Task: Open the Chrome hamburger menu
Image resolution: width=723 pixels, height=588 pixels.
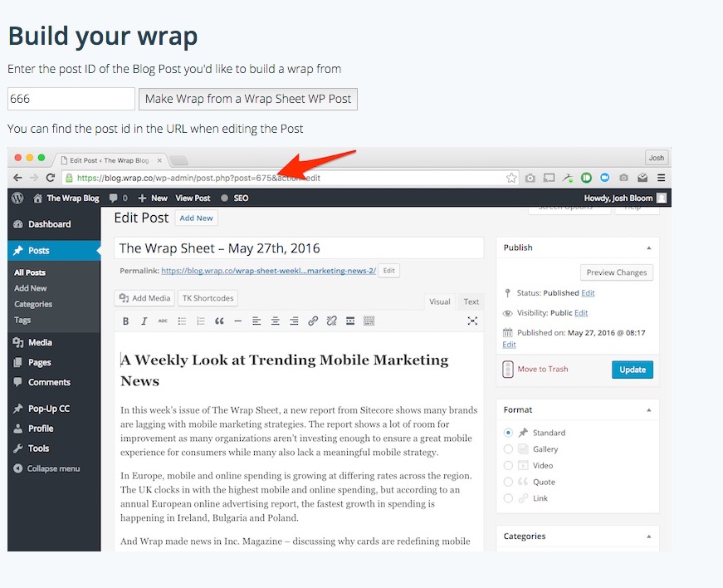Action: click(662, 178)
